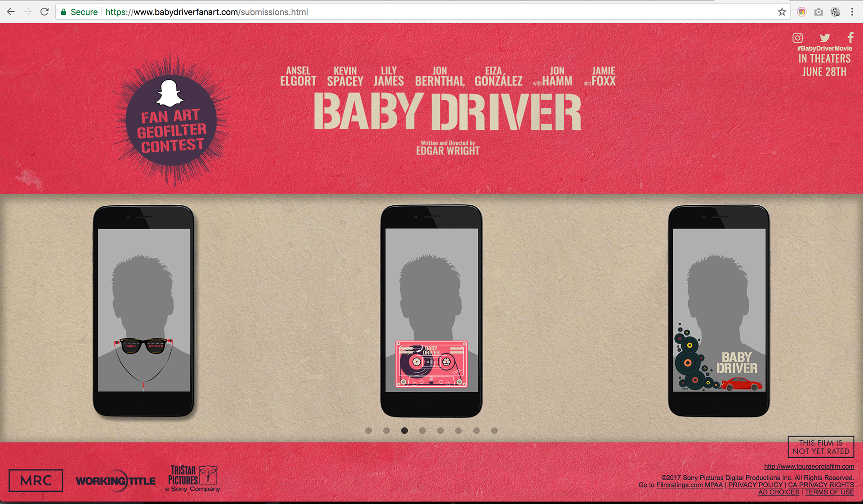Open the TERMS OF USE link
This screenshot has width=863, height=504.
point(829,492)
